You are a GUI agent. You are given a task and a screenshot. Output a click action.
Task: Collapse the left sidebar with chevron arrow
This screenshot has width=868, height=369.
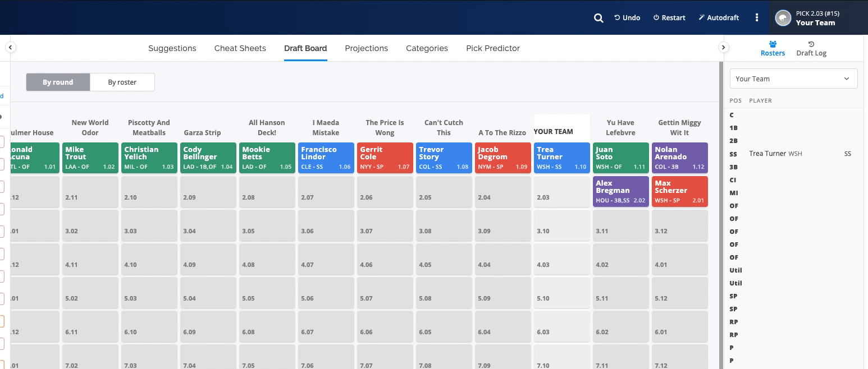coord(10,48)
